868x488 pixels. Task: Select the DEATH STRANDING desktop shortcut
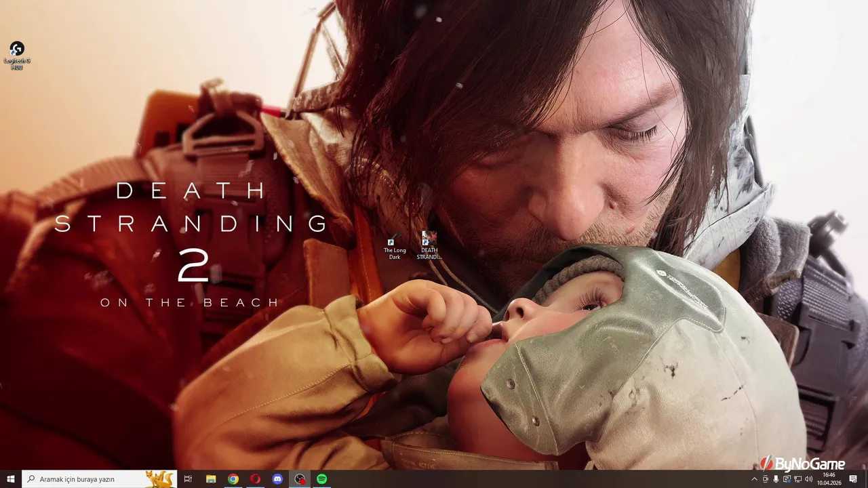pos(429,246)
